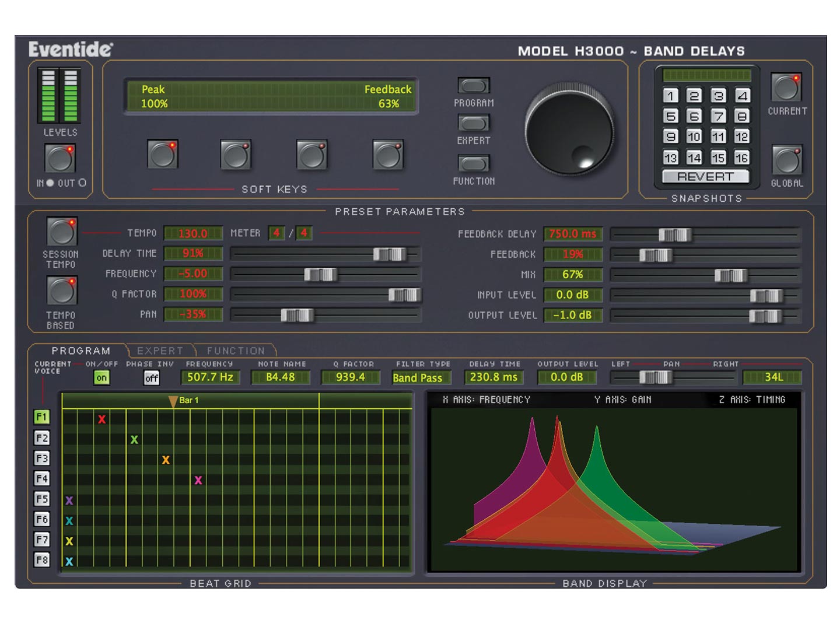Viewport: 840px width, 630px height.
Task: Click the Input Level slider handle
Action: [766, 296]
